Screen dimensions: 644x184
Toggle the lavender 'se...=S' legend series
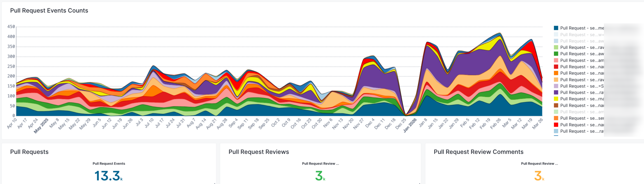tap(579, 86)
